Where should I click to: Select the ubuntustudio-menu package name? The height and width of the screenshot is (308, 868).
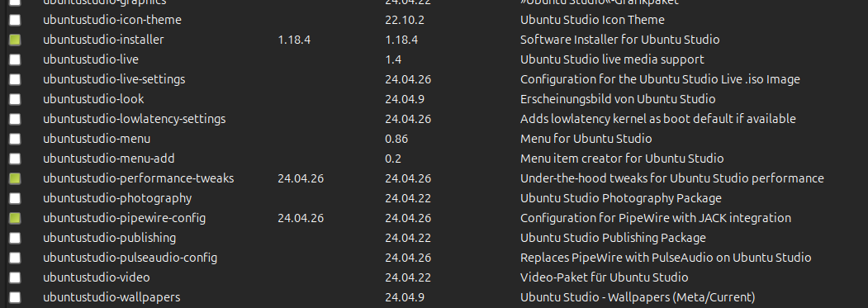pos(97,139)
